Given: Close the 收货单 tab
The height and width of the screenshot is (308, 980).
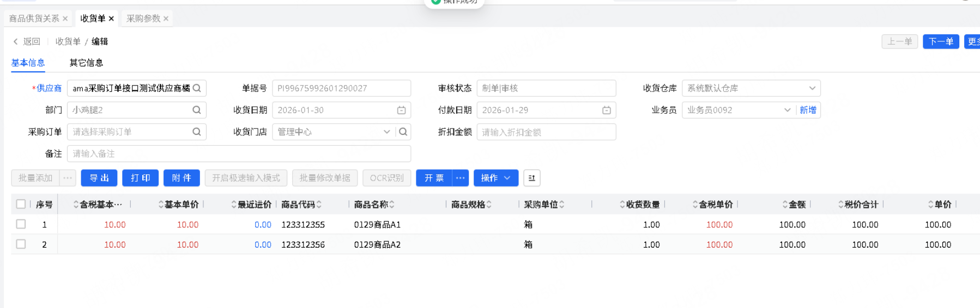Looking at the screenshot, I should [x=112, y=19].
